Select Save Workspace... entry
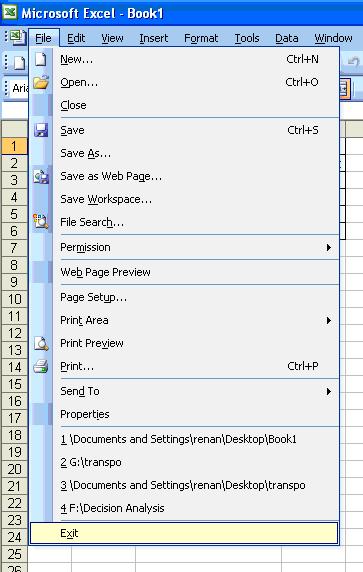The width and height of the screenshot is (363, 572). click(185, 200)
